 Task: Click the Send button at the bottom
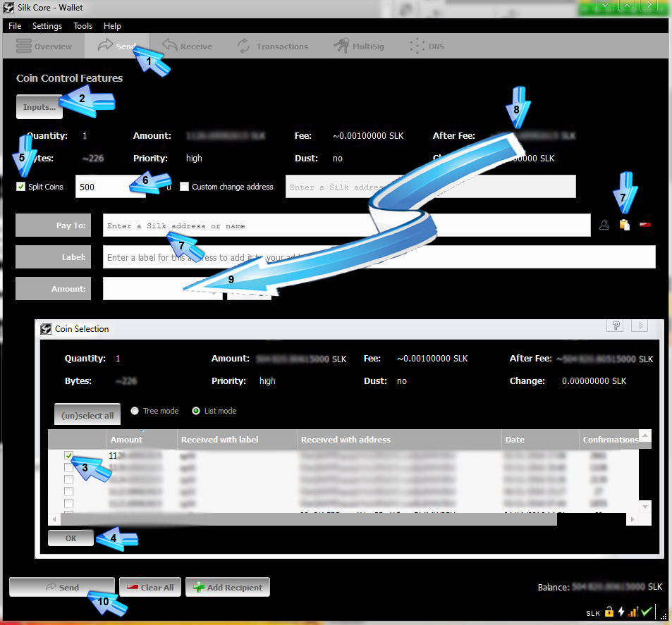62,587
